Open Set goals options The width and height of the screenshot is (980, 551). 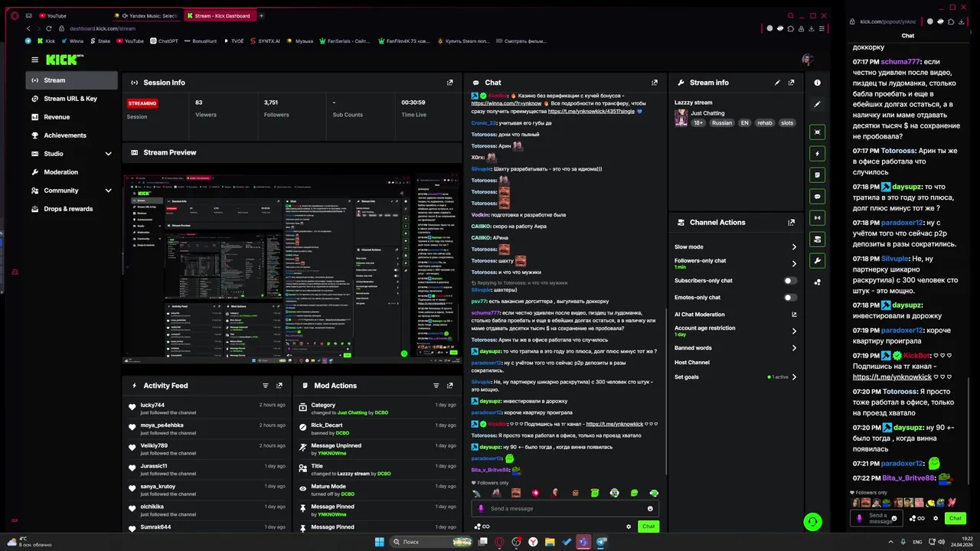coord(736,377)
